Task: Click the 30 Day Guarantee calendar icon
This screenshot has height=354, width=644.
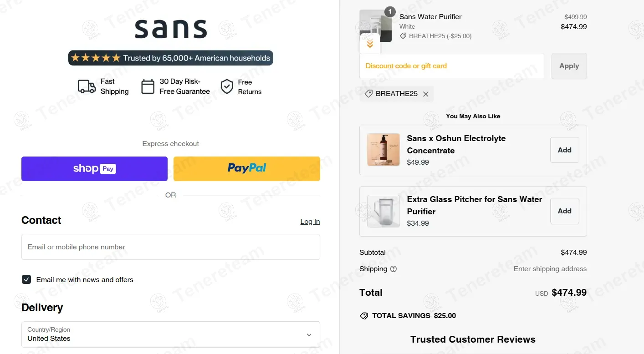Action: pyautogui.click(x=148, y=86)
